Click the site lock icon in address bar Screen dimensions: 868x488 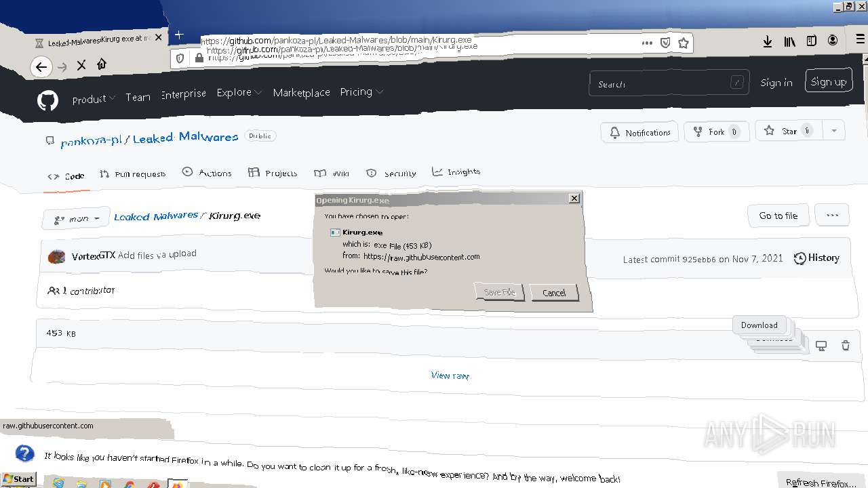(x=199, y=58)
